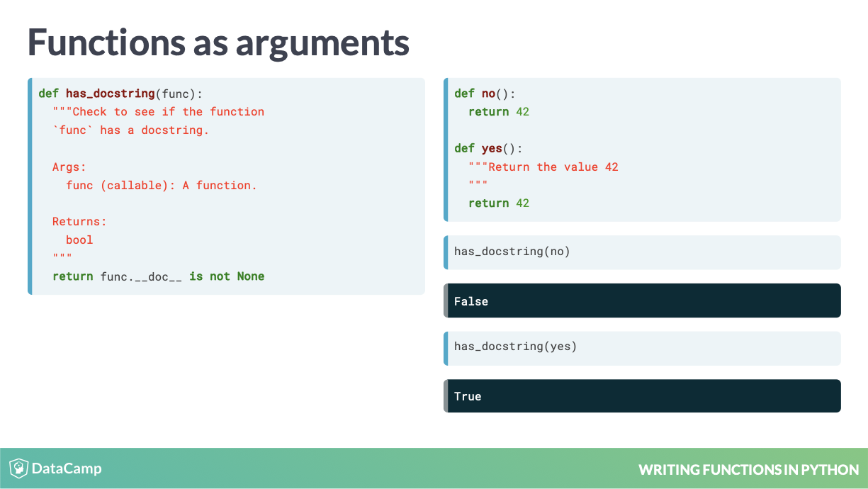The height and width of the screenshot is (489, 868).
Task: Click the "bool" docstring line
Action: pos(79,240)
